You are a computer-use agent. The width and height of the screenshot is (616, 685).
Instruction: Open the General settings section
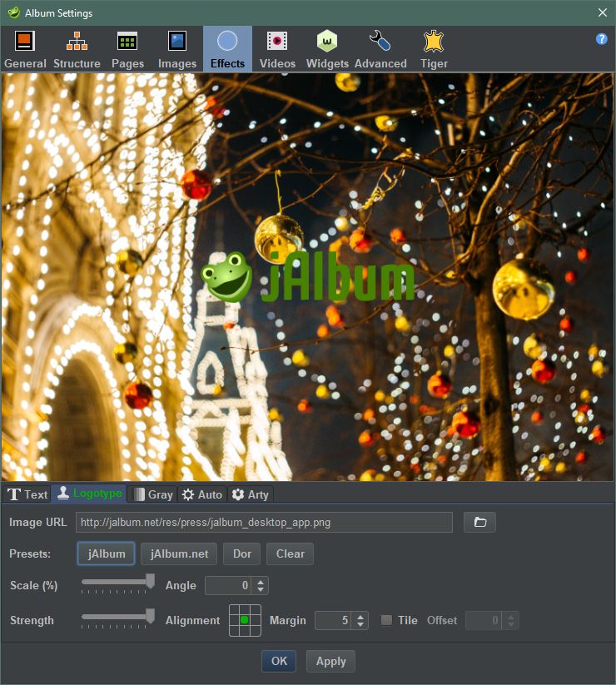click(25, 49)
